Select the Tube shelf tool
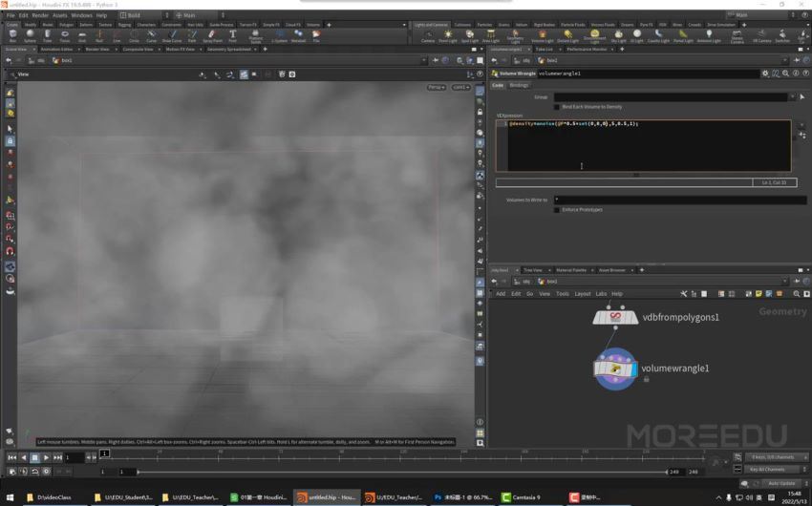The image size is (812, 506). click(47, 35)
